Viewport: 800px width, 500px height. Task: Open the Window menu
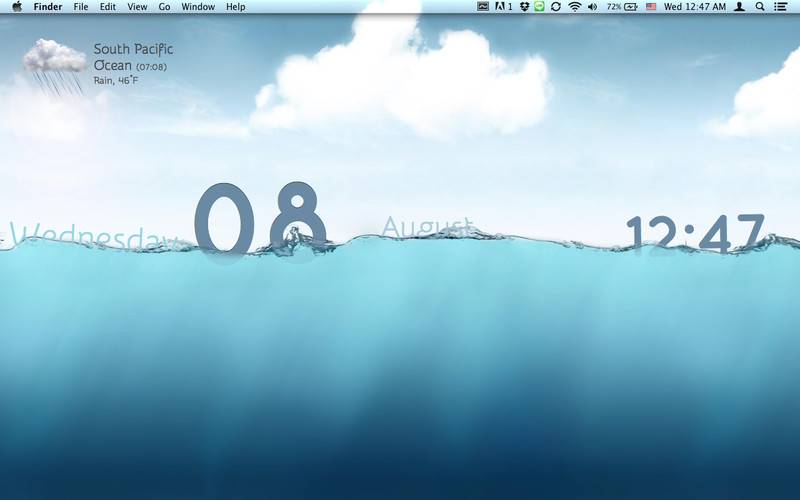click(x=198, y=7)
